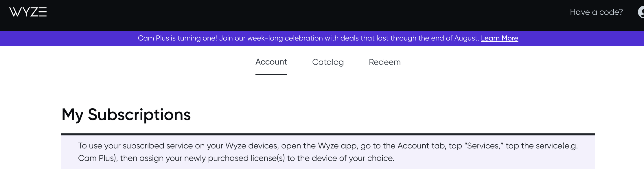Click the dark divider line above the notice
Screen dimensions: 644x182
click(328, 134)
